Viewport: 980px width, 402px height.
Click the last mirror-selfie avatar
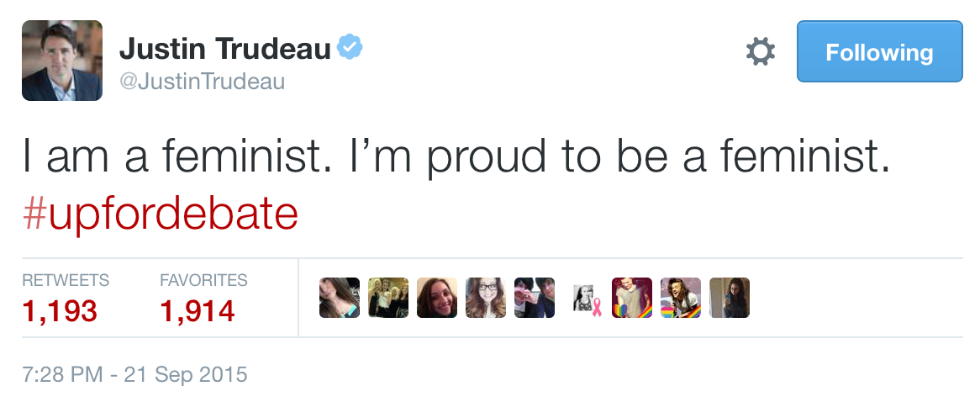click(x=730, y=298)
